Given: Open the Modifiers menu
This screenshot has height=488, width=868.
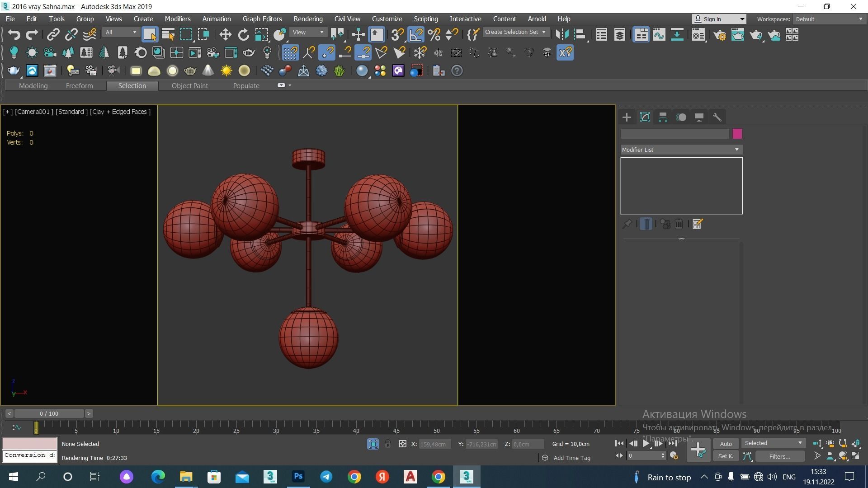Looking at the screenshot, I should click(x=178, y=19).
